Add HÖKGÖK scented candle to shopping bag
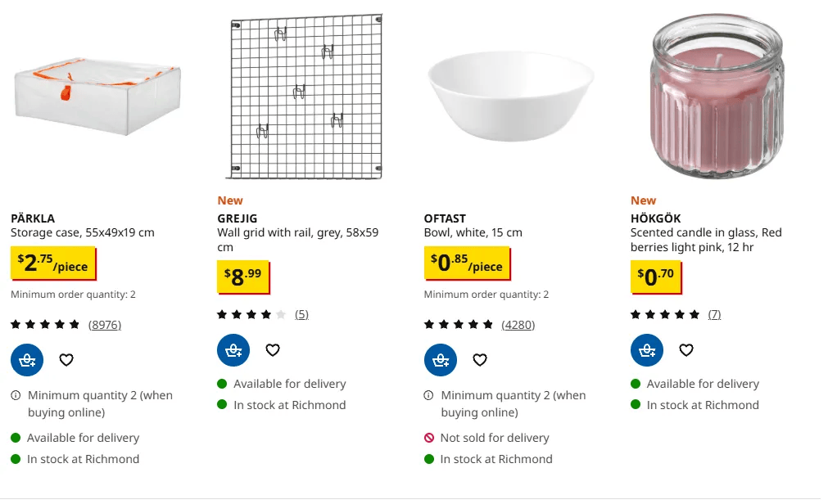Screen dimensions: 828x504 (x=647, y=350)
